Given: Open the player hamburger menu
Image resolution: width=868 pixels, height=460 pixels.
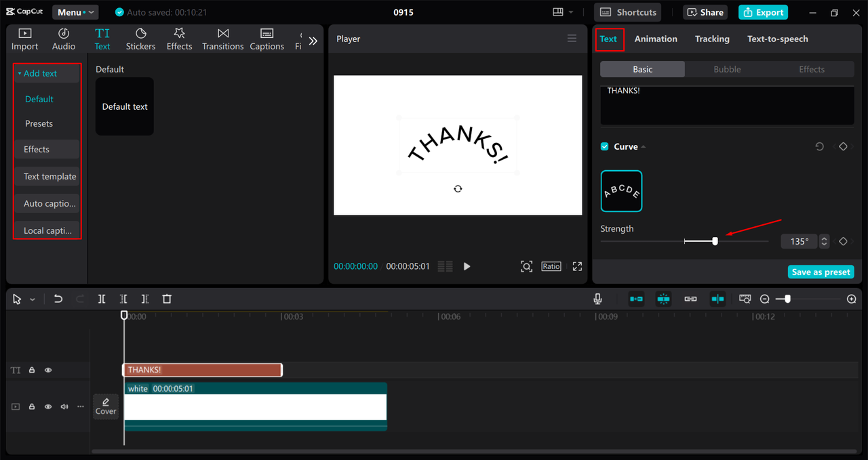Looking at the screenshot, I should click(x=572, y=39).
